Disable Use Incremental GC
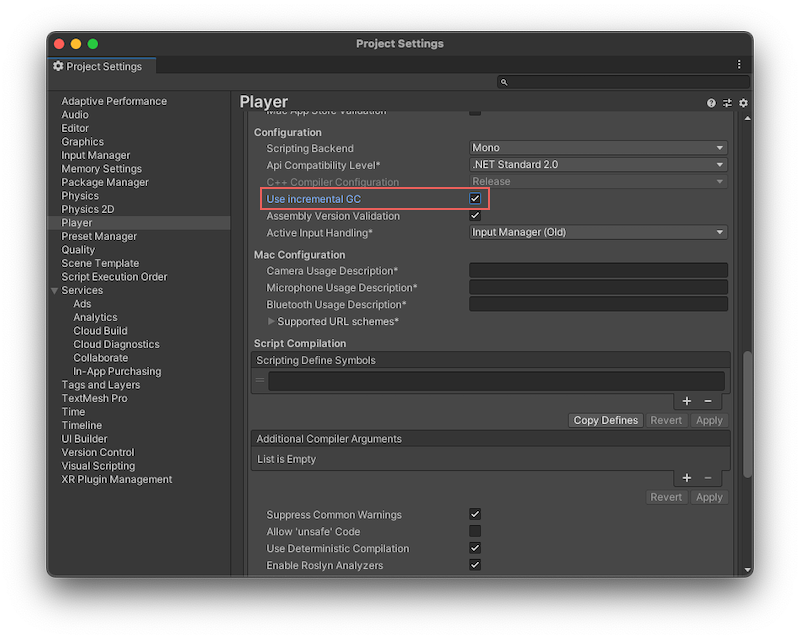 tap(476, 199)
